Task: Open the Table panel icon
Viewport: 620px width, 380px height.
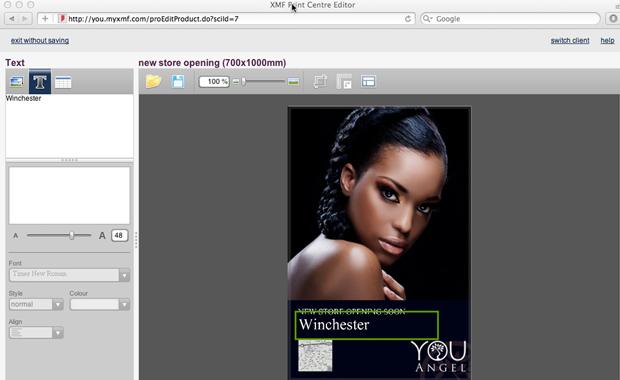Action: point(63,82)
